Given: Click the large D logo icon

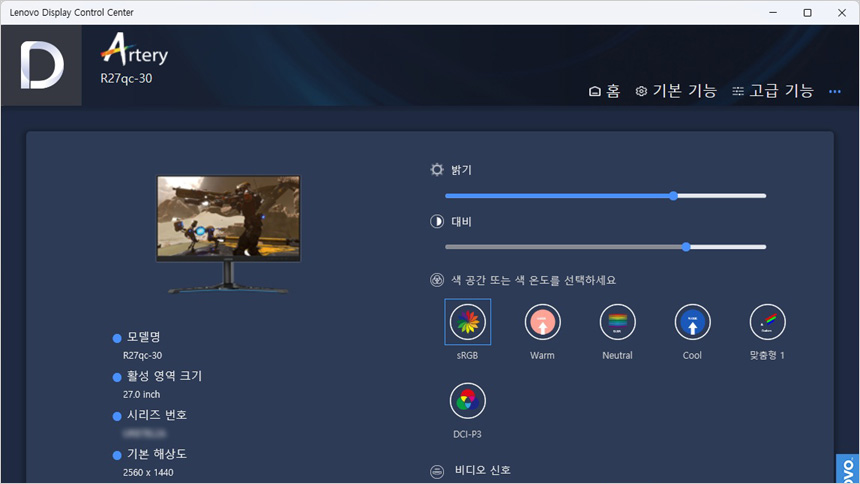Looking at the screenshot, I should (x=41, y=66).
